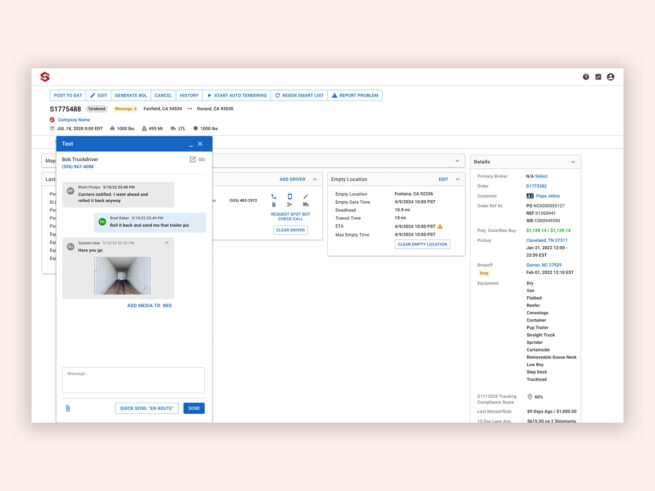Open HISTORY from the toolbar

pyautogui.click(x=189, y=95)
